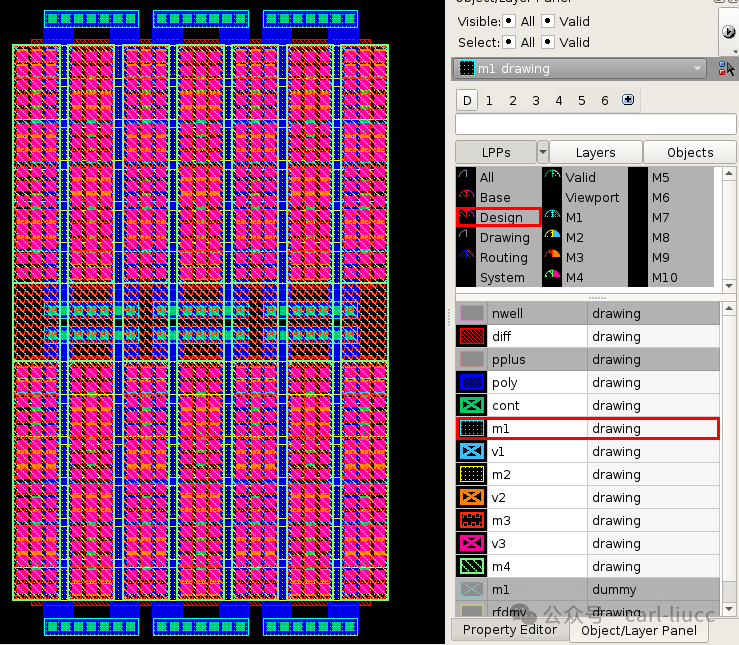Toggle the Visible Valid checkbox
This screenshot has height=645, width=739.
click(548, 21)
